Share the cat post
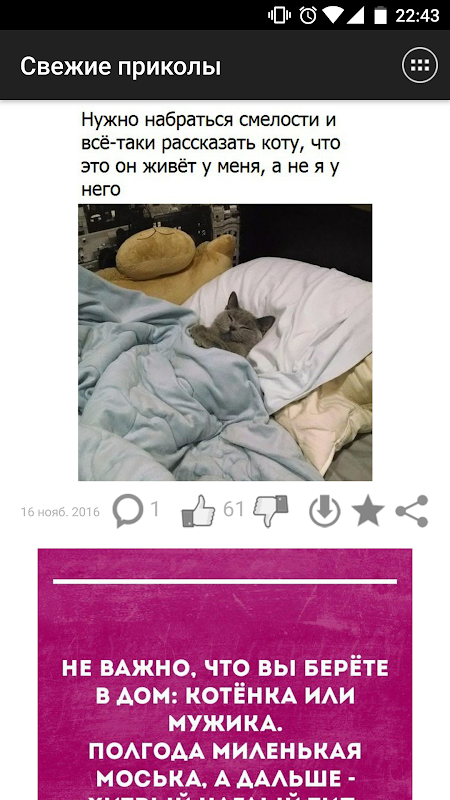This screenshot has height=800, width=450. 412,511
